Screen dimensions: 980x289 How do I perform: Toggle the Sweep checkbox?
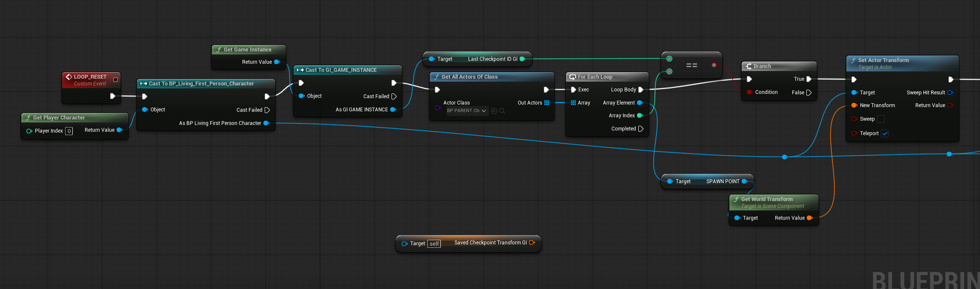881,119
